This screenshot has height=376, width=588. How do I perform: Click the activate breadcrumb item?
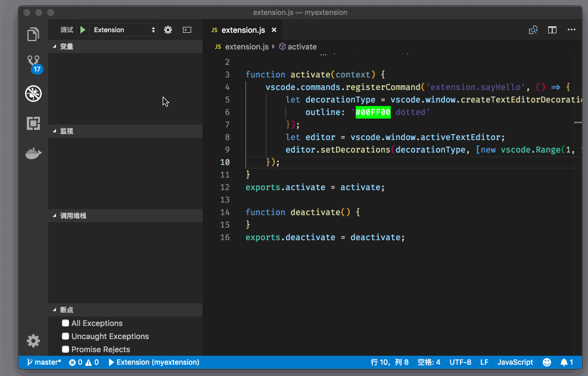pyautogui.click(x=301, y=46)
